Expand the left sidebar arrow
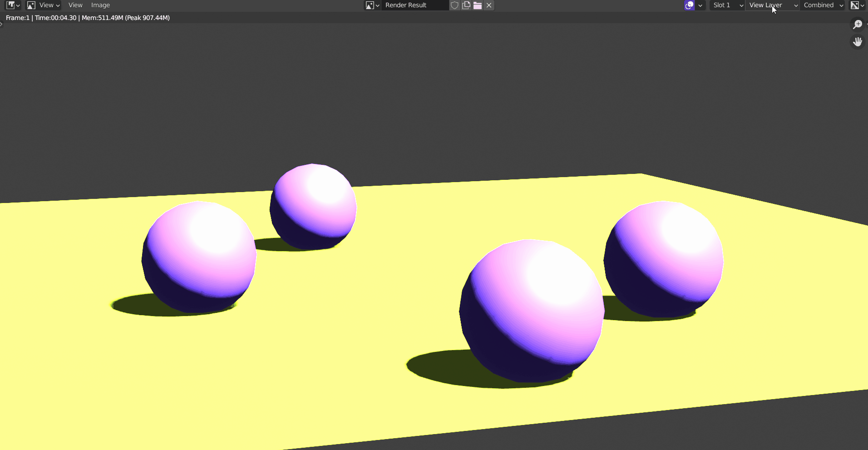 click(2, 25)
